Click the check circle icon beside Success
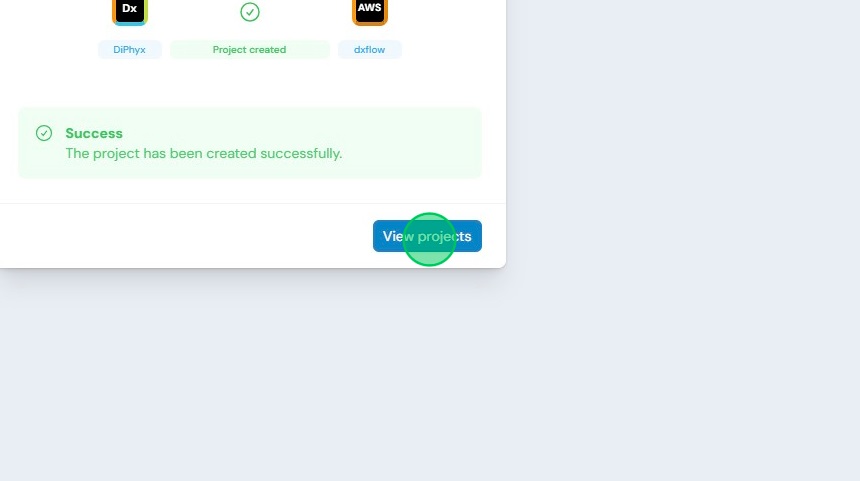This screenshot has width=860, height=481. (x=44, y=133)
